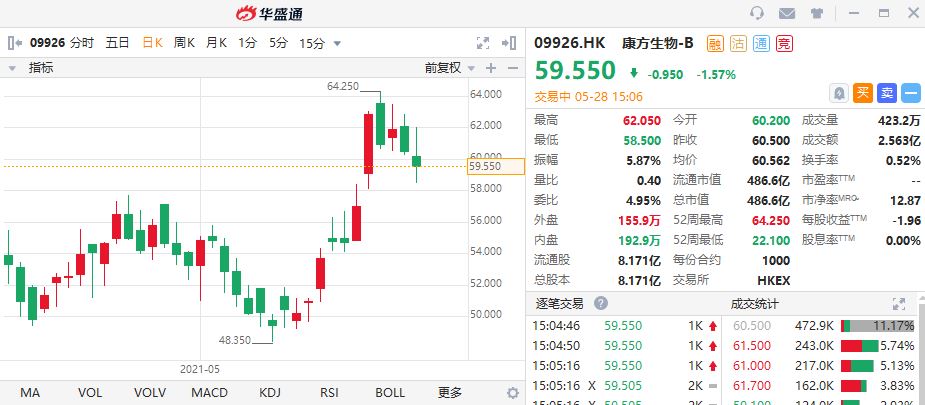Click the 融 margin tag icon
The image size is (925, 405).
pyautogui.click(x=715, y=43)
